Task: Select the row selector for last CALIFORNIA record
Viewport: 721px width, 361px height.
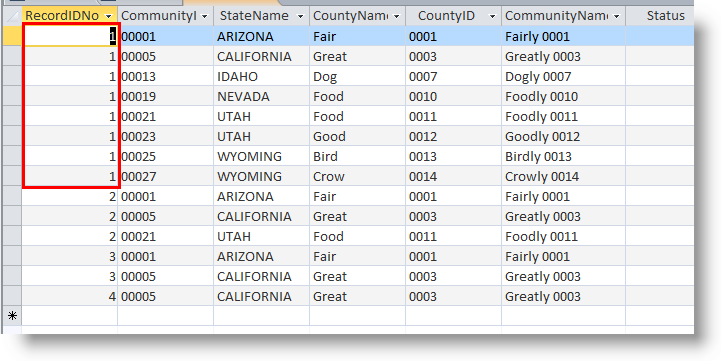Action: pyautogui.click(x=12, y=296)
